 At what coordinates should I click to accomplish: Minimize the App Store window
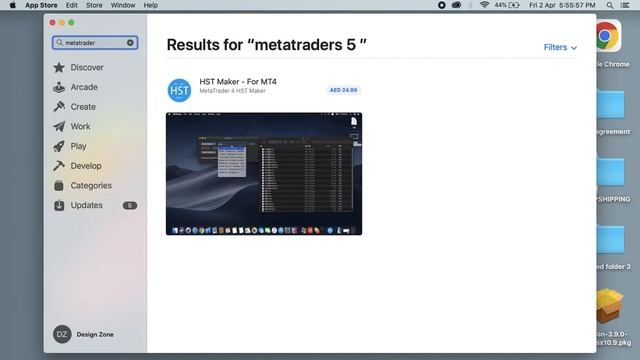[x=62, y=22]
